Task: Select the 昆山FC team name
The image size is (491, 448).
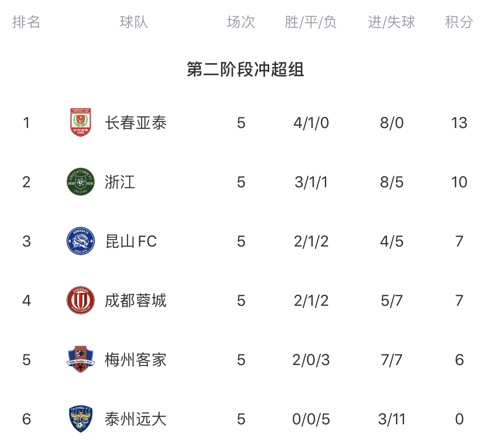Action: point(131,241)
